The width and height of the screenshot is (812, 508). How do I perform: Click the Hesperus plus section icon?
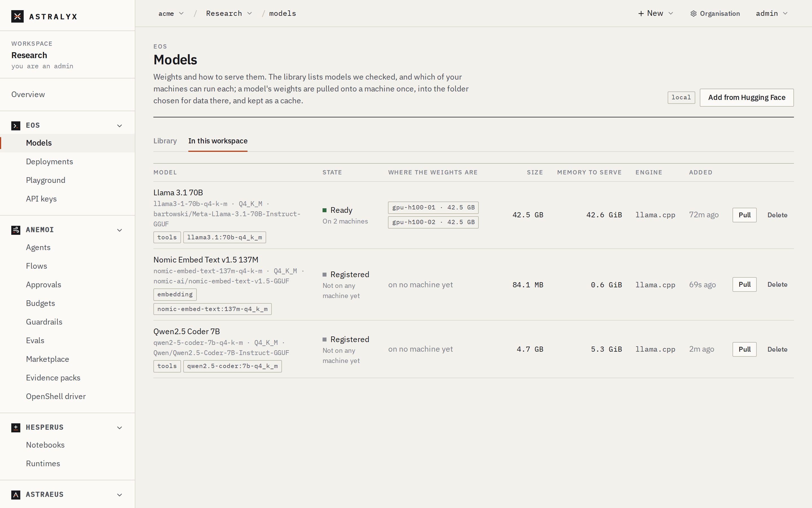coord(16,428)
